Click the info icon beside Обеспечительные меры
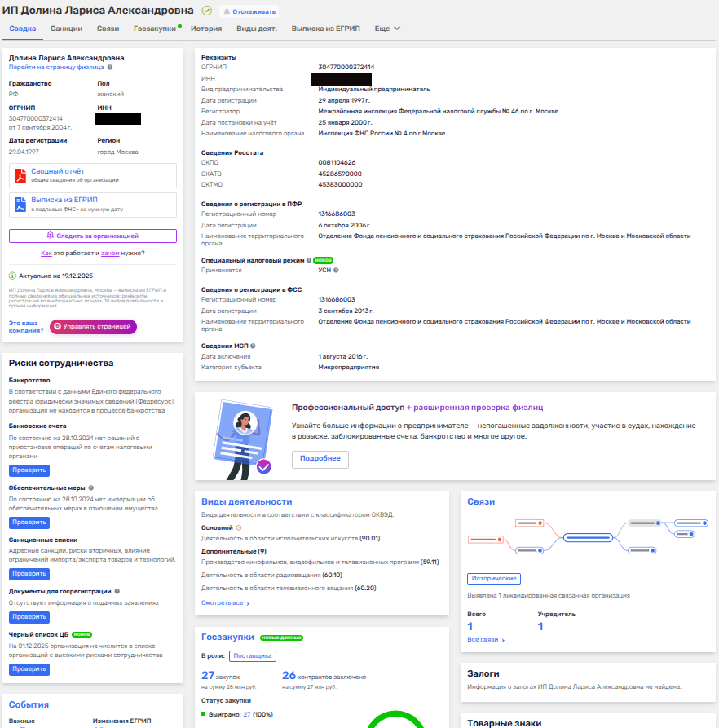 click(91, 488)
